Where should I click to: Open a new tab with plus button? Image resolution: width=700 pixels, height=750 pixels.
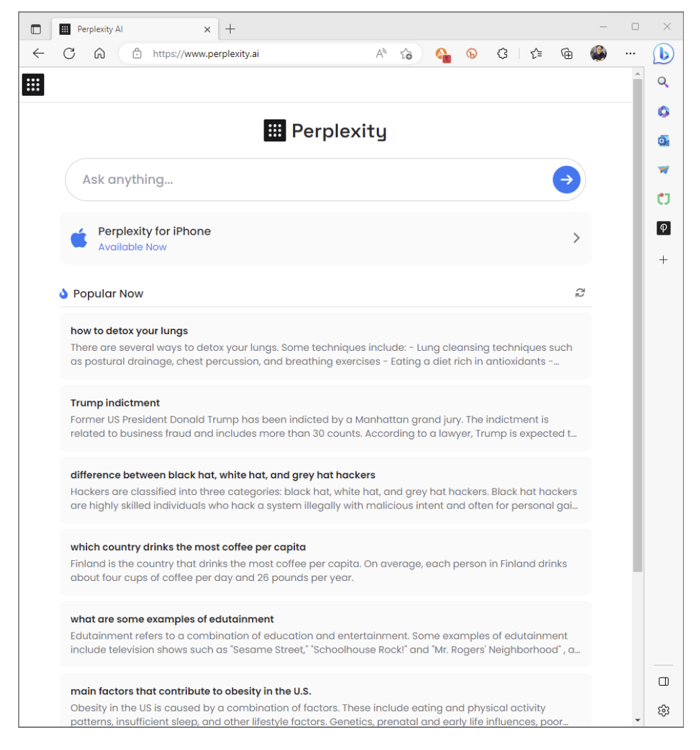[230, 29]
